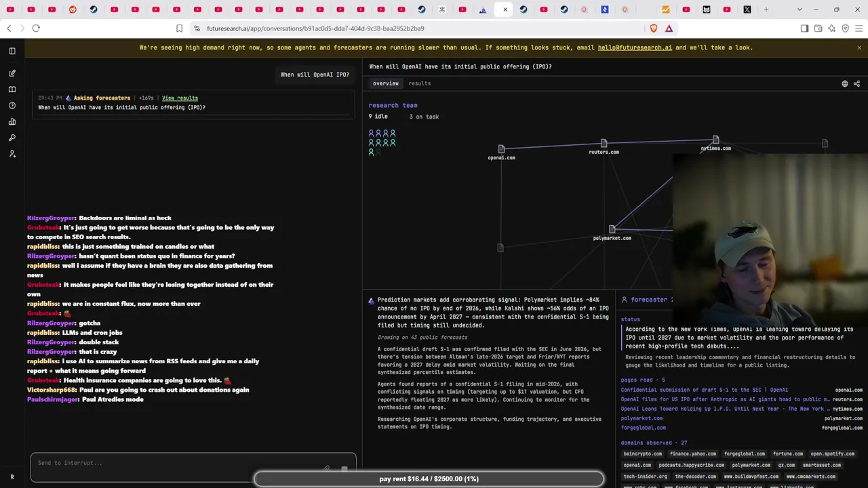Go back in the browser

[9, 28]
